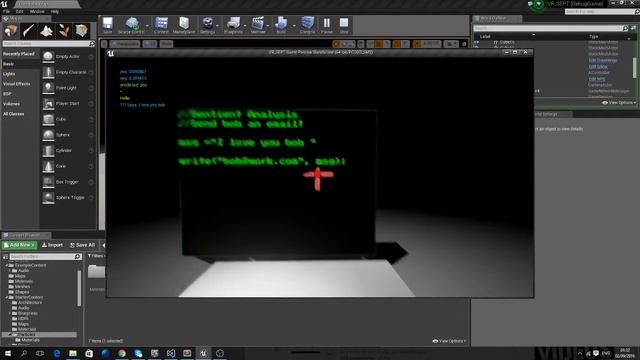Select the Place mode icon
The image size is (640, 360).
tap(11, 31)
